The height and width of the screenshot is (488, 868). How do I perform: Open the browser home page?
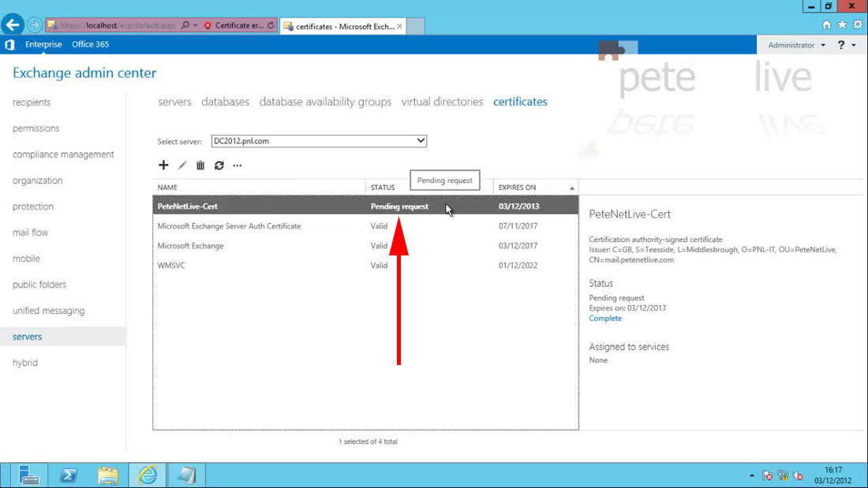(x=826, y=25)
